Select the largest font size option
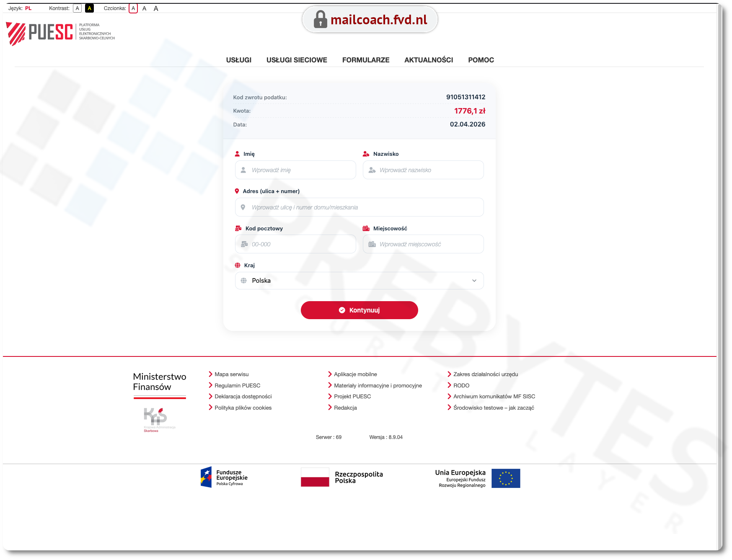This screenshot has height=560, width=732. pos(156,8)
